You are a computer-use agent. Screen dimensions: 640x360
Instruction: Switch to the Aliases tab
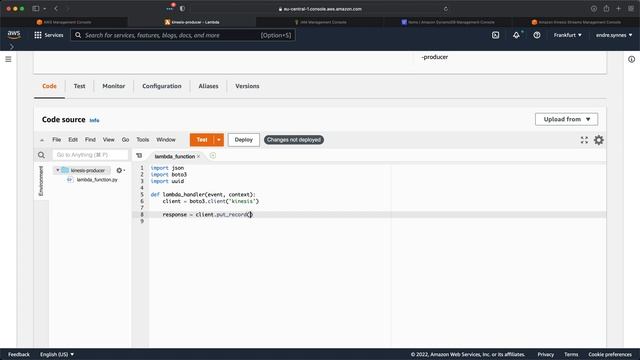point(208,86)
